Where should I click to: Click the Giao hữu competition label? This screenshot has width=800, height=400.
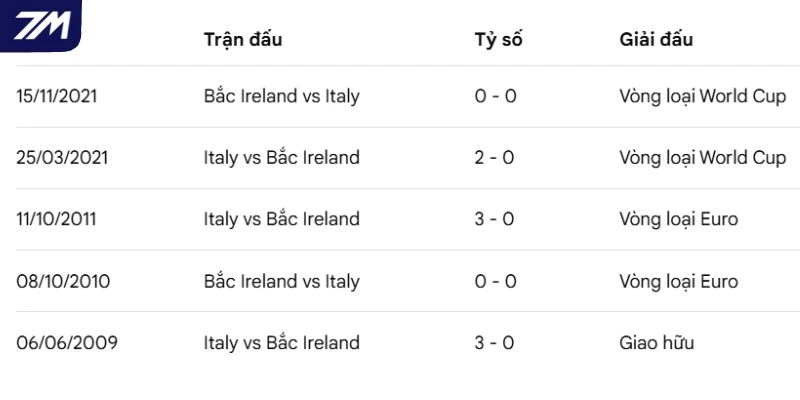pos(656,343)
